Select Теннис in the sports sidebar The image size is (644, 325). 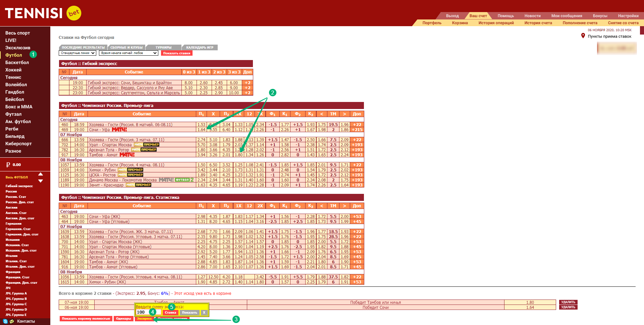13,77
